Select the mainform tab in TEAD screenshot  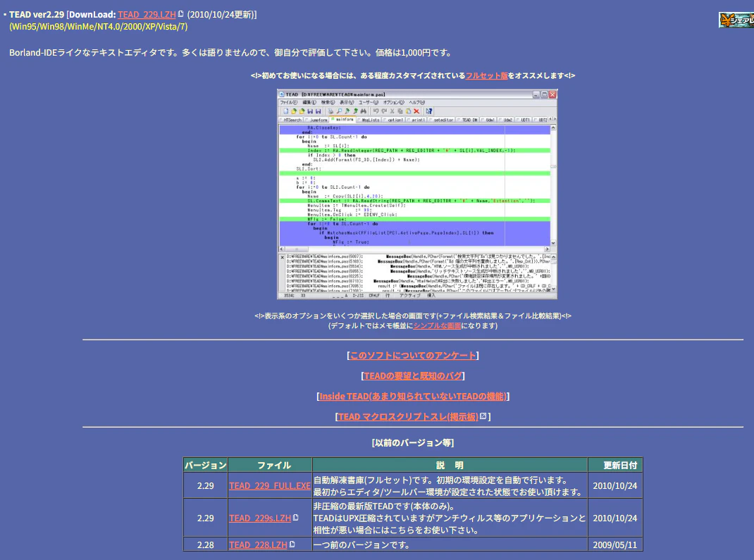click(342, 119)
